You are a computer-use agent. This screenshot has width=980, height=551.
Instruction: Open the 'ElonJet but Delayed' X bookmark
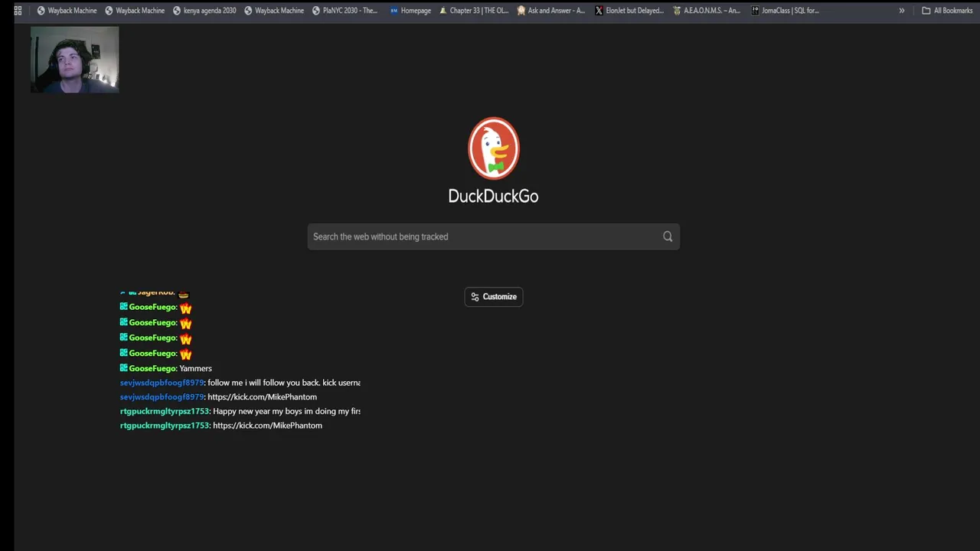click(x=629, y=11)
